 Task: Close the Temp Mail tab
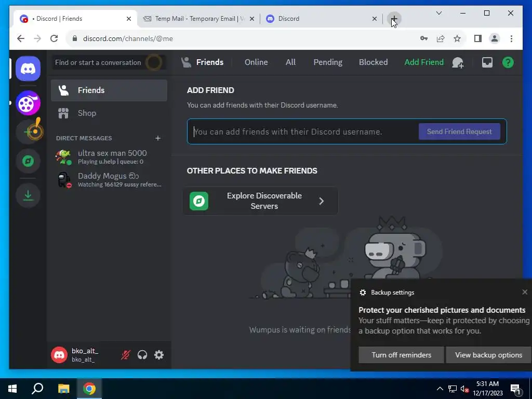tap(252, 19)
